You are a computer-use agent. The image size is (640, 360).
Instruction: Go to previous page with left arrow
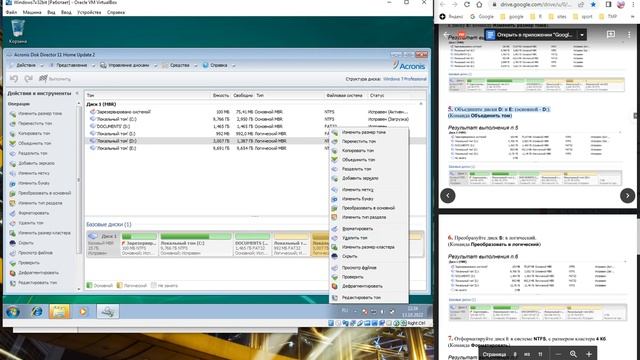coord(448,196)
